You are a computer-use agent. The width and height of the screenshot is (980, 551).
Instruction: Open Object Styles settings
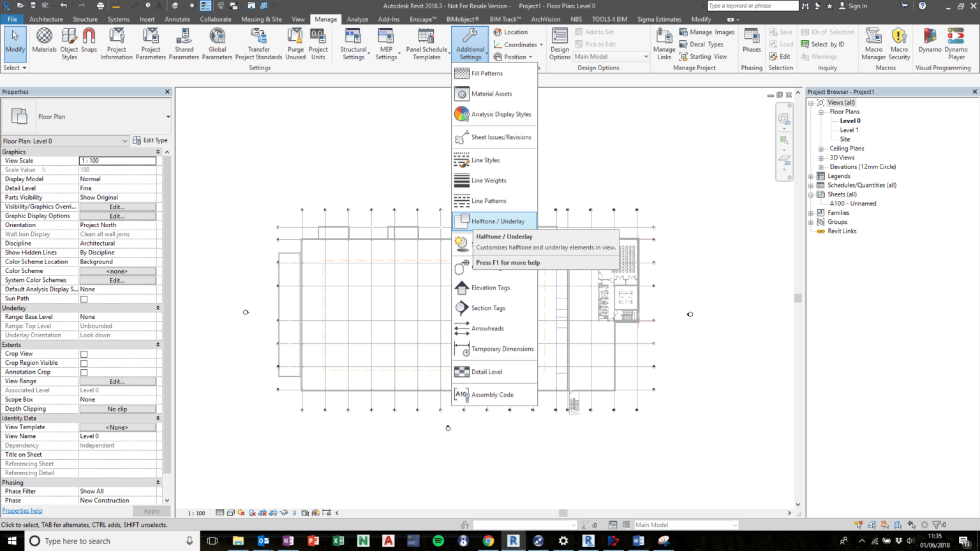coord(69,43)
